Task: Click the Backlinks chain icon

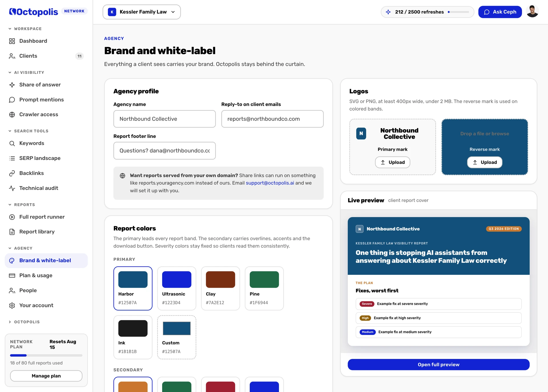Action: point(12,173)
